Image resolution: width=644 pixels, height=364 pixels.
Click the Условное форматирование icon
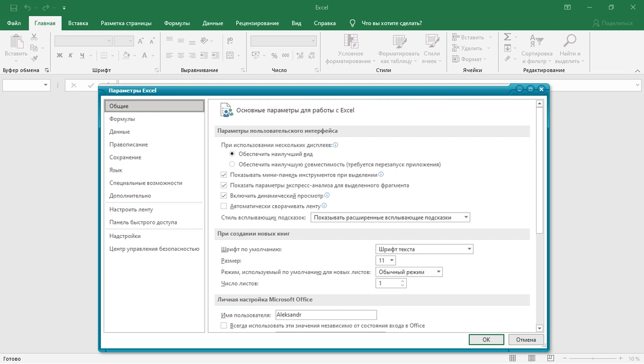coord(350,41)
